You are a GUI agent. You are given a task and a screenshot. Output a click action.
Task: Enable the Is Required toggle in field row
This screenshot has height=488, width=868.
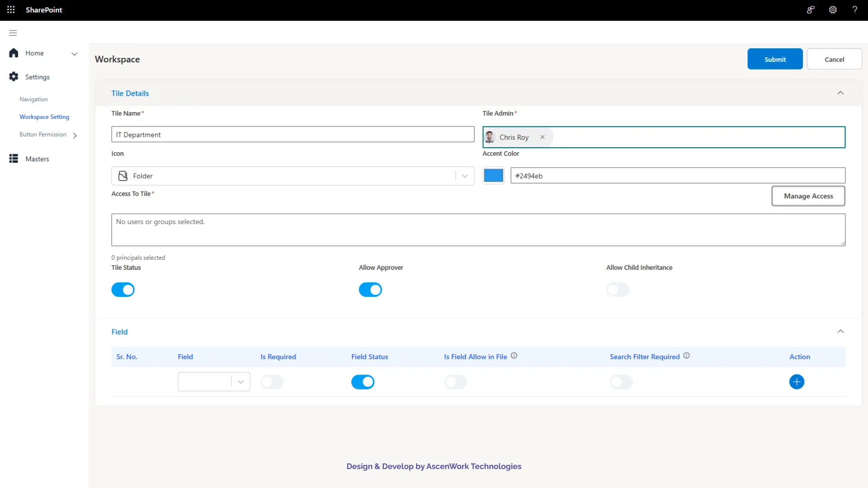[x=272, y=382]
